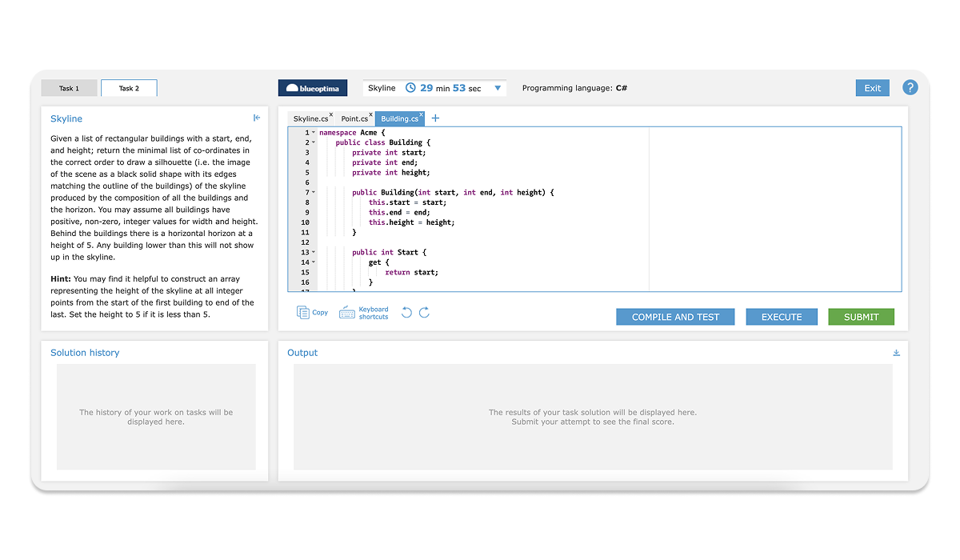Switch to Task 2 tab
The height and width of the screenshot is (560, 960).
coord(129,88)
